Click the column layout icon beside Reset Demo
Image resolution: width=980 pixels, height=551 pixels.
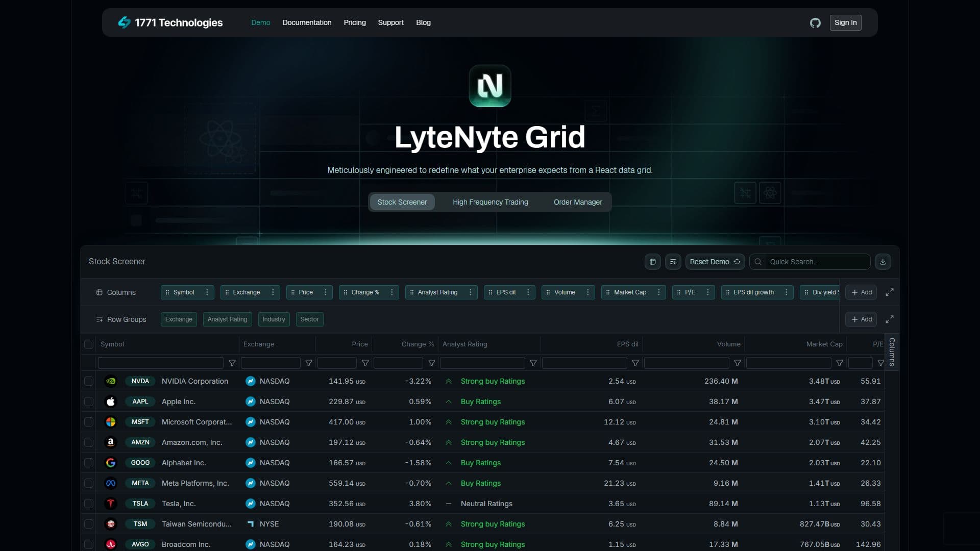[652, 262]
